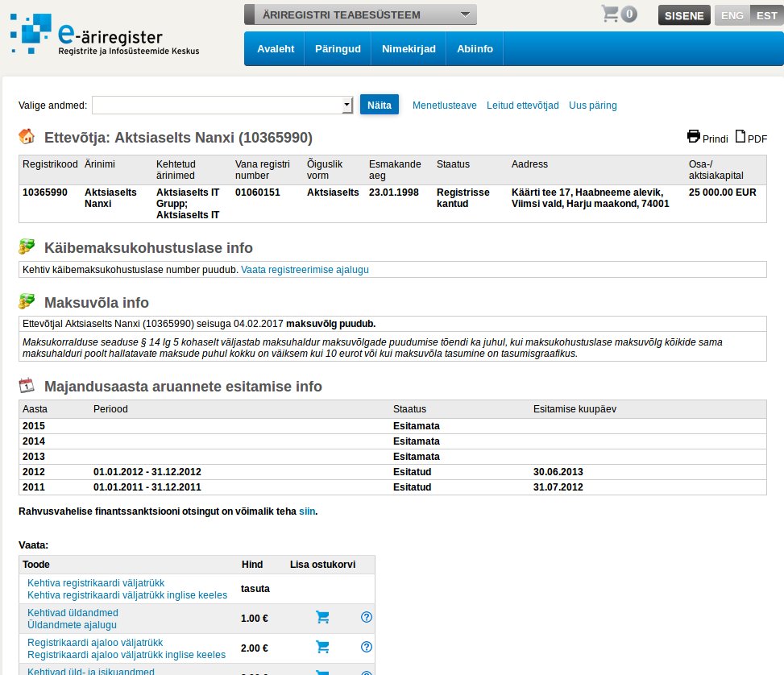Open help for the 1.00 € product
This screenshot has height=675, width=784.
tap(367, 618)
